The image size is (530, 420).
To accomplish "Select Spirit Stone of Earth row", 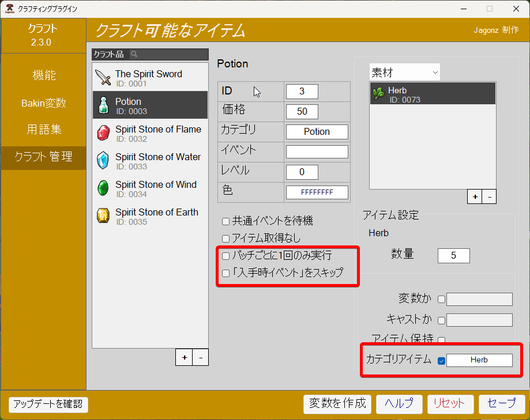I will (x=151, y=216).
